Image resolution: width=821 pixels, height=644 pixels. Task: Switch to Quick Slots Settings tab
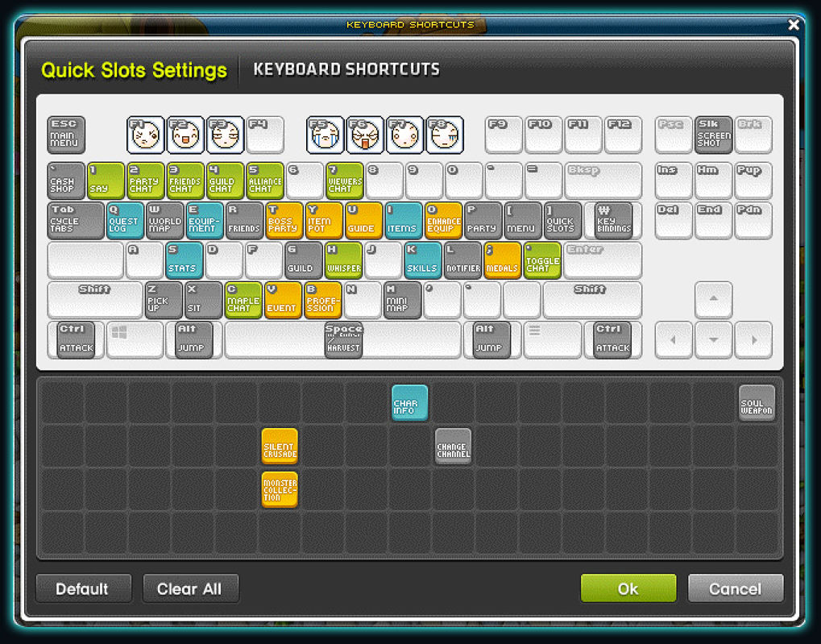coord(134,70)
